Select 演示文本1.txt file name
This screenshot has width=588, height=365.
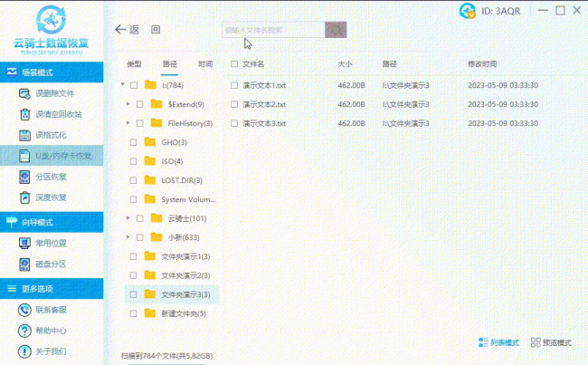pos(264,85)
